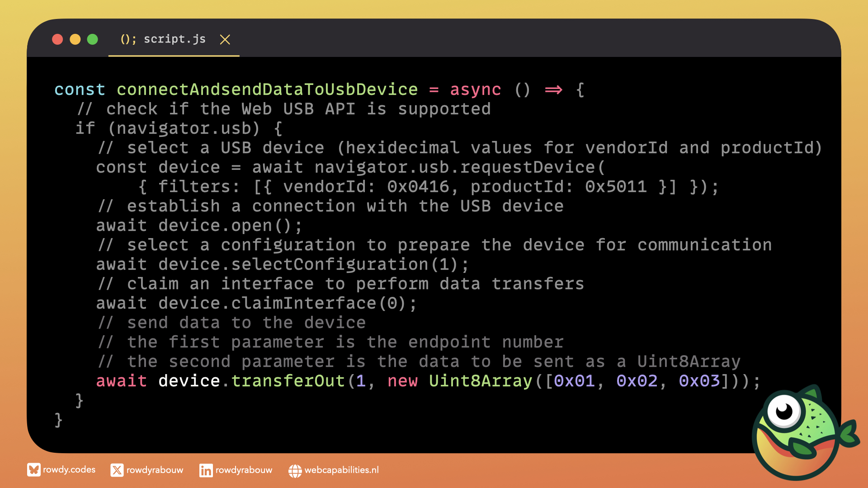Click the X social logo icon

click(x=117, y=470)
